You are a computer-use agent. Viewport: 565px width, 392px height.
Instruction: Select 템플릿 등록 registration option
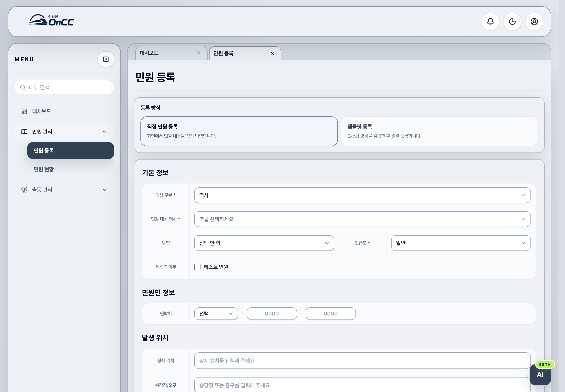[439, 131]
